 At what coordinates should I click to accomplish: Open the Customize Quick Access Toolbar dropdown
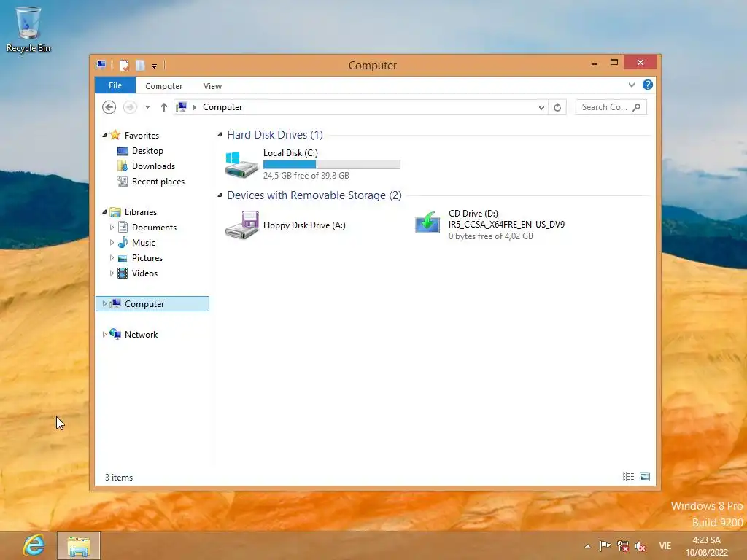tap(155, 66)
